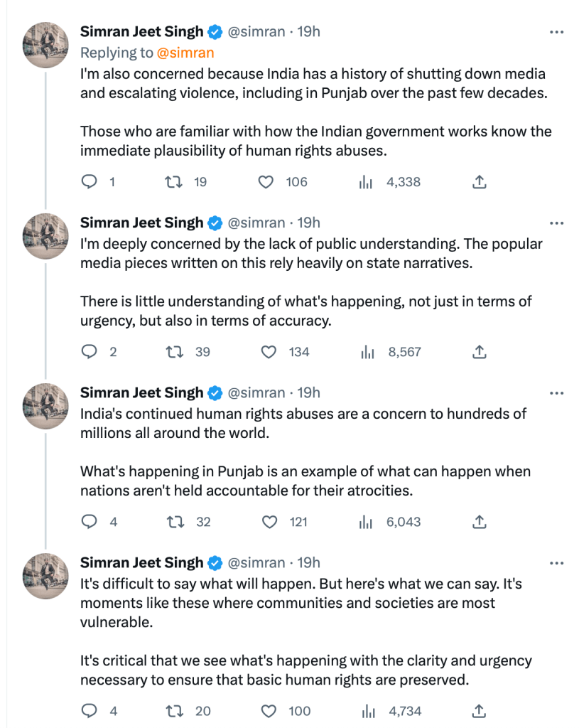Open the 19h timestamp on the third tweet
This screenshot has height=728, width=579.
[308, 392]
